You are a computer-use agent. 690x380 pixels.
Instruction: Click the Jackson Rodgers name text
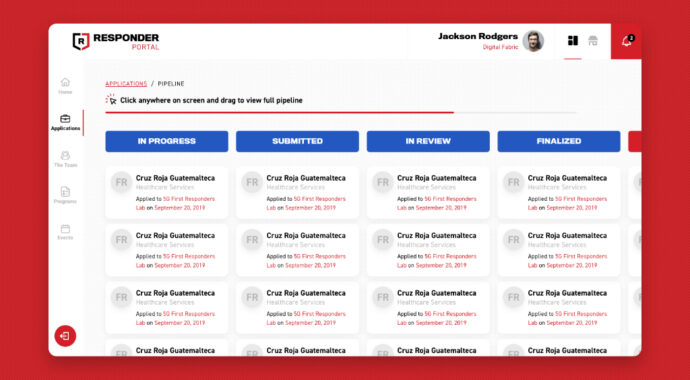pyautogui.click(x=478, y=37)
